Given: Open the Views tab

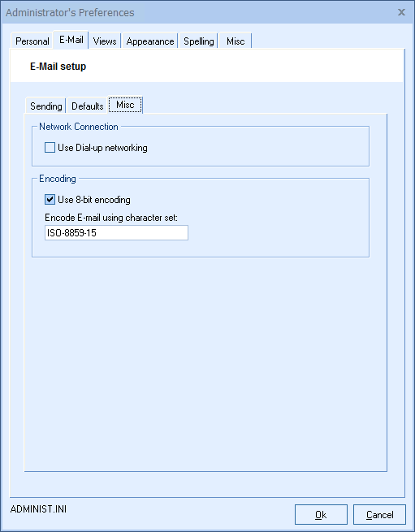Looking at the screenshot, I should point(105,41).
